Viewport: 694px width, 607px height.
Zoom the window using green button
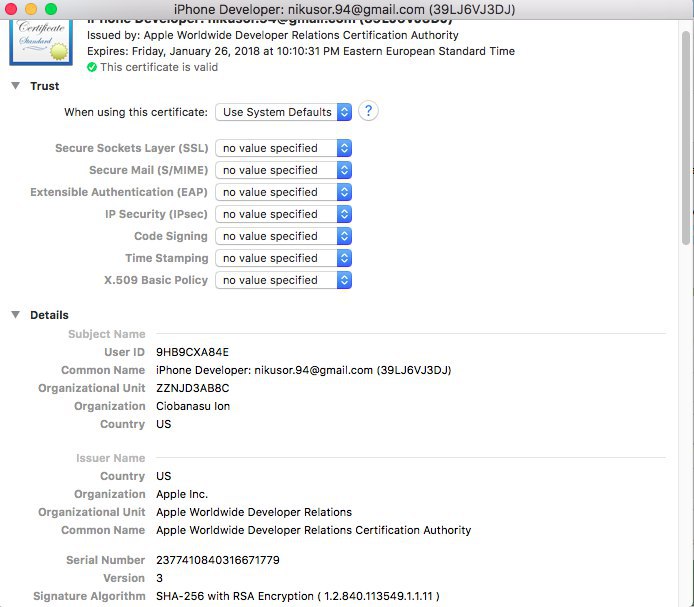(51, 9)
